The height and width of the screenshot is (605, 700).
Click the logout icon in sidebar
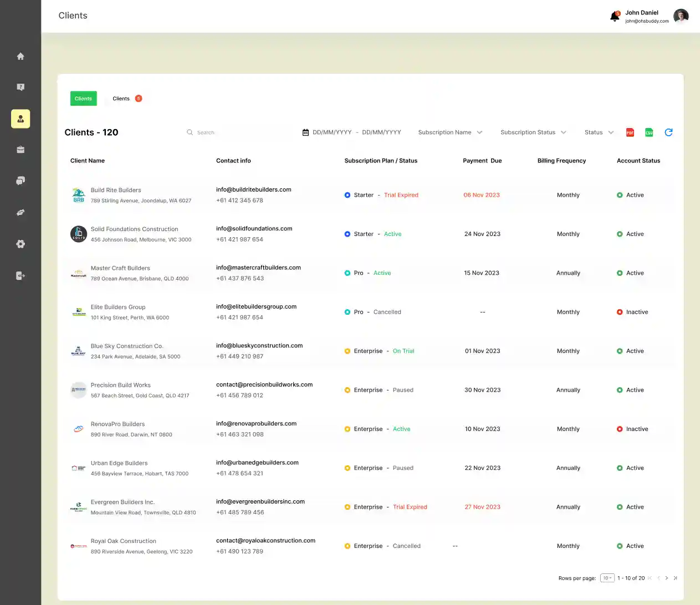tap(21, 276)
